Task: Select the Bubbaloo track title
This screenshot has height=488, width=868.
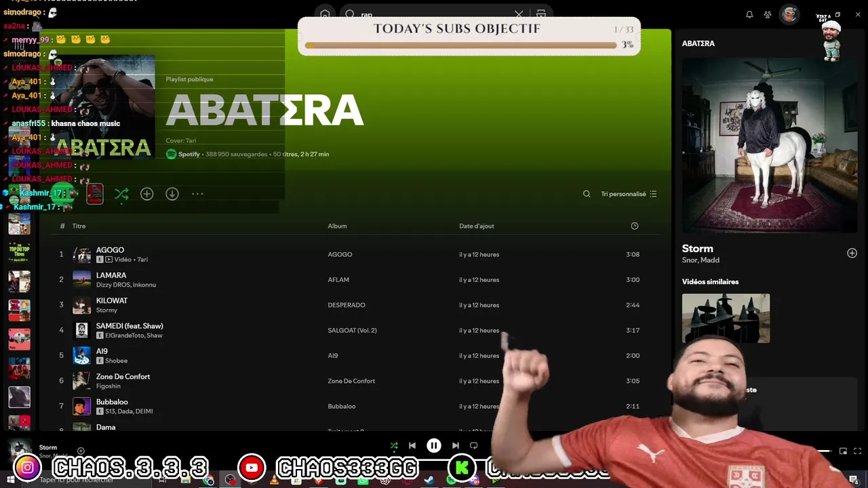Action: [112, 402]
